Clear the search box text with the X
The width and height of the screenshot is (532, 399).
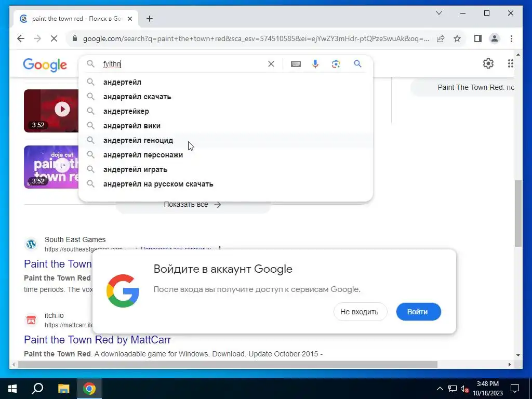[271, 64]
